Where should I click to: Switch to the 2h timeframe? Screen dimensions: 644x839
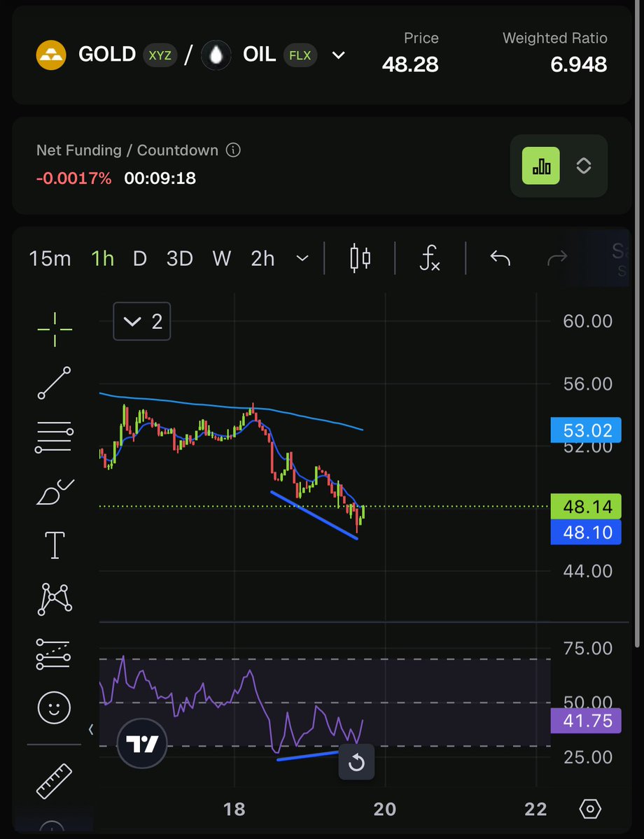pos(262,259)
